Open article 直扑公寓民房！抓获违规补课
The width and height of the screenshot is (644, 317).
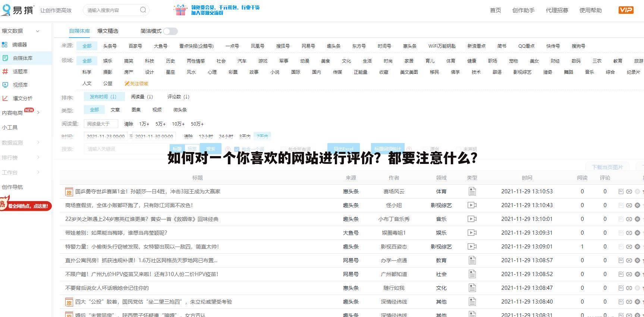tap(141, 260)
